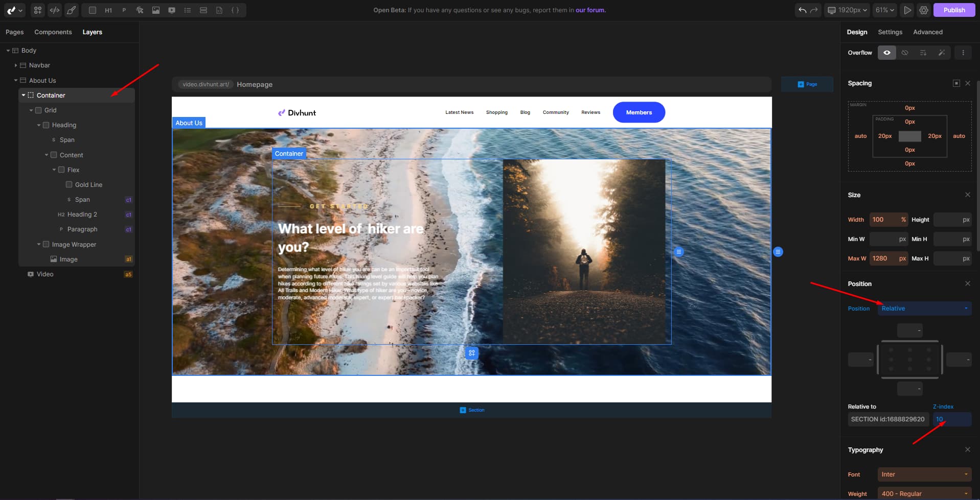Open the 61% zoom dropdown
Screen dimensions: 980x500
(x=884, y=10)
